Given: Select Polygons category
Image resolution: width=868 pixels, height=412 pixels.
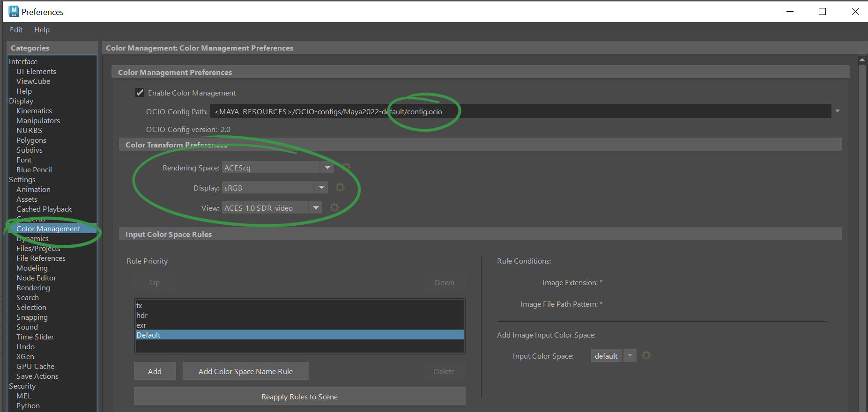Looking at the screenshot, I should (31, 140).
